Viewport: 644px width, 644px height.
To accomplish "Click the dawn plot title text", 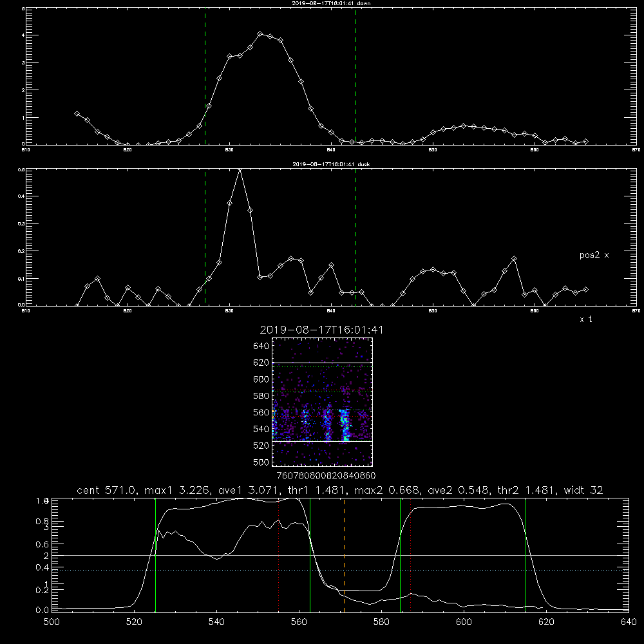I will tap(331, 3).
